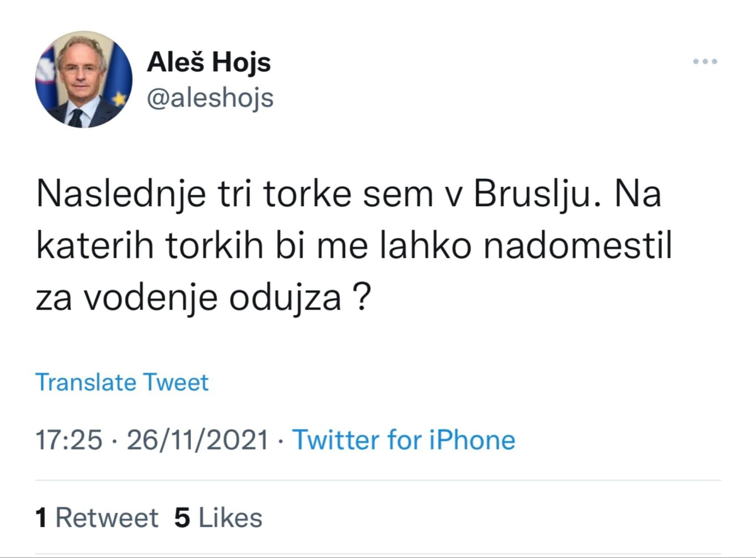This screenshot has height=558, width=756.
Task: Click the divider line below the timestamp
Action: [x=378, y=479]
